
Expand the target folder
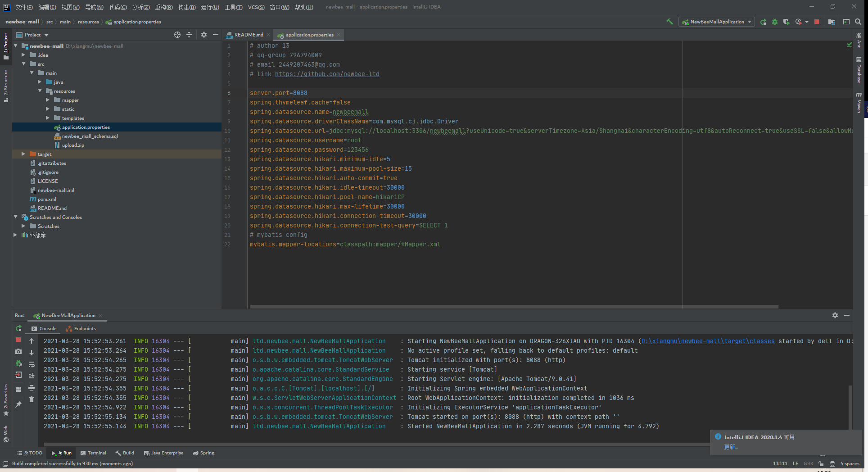tap(23, 154)
